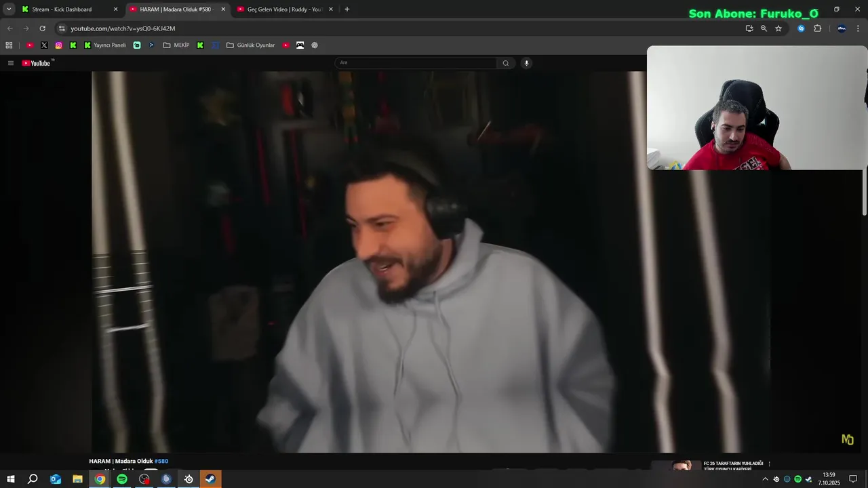Open Windows taskbar search
This screenshot has width=868, height=488.
point(33,479)
